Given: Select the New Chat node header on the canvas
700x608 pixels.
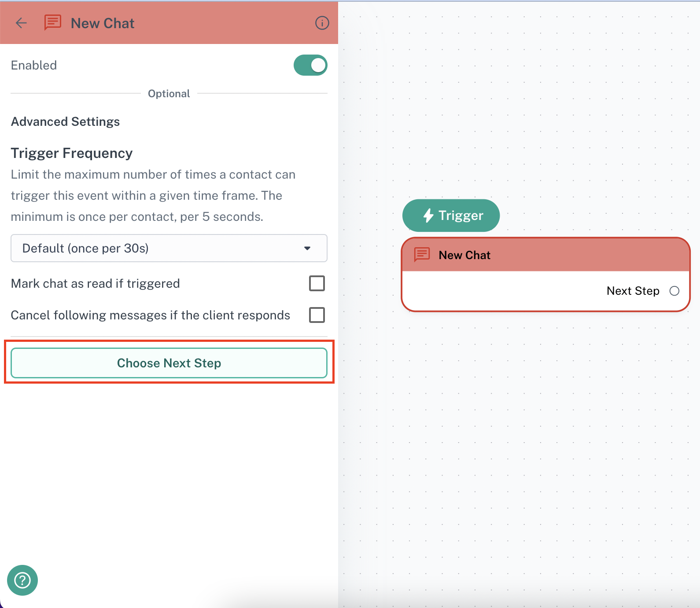Looking at the screenshot, I should (x=545, y=255).
